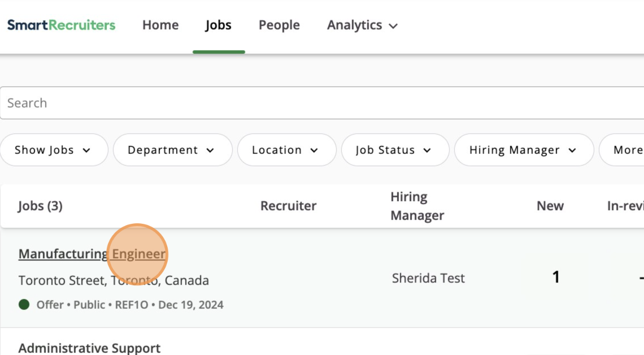Switch to the People tab
The height and width of the screenshot is (355, 644).
pos(279,25)
